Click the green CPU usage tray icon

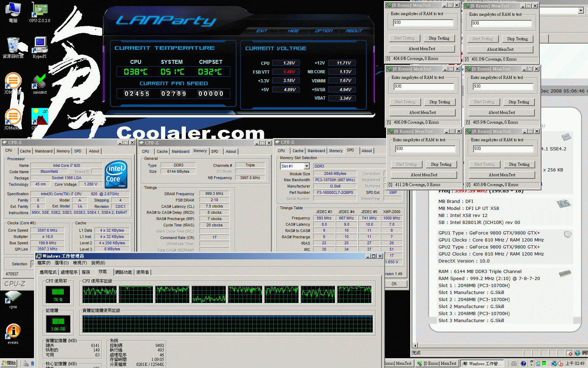(544, 363)
